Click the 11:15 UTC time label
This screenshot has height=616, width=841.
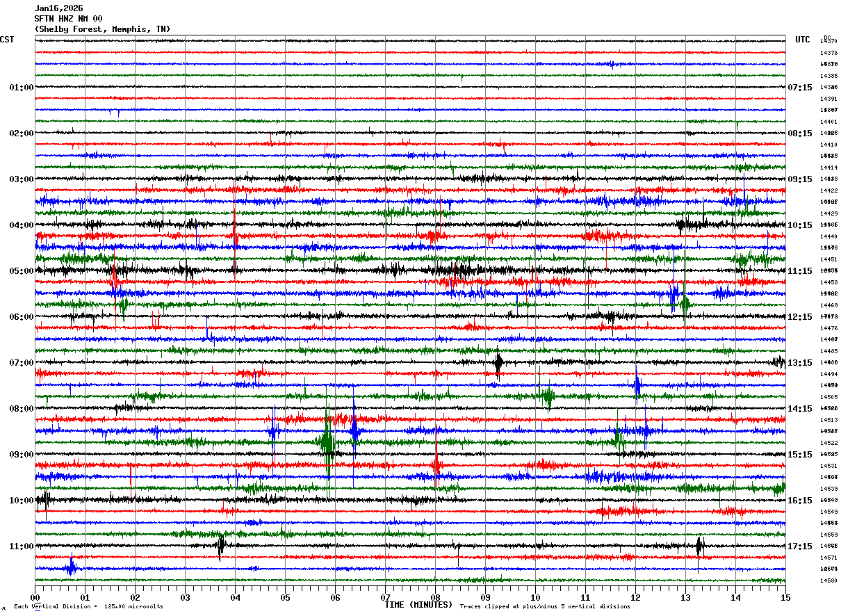click(x=800, y=271)
